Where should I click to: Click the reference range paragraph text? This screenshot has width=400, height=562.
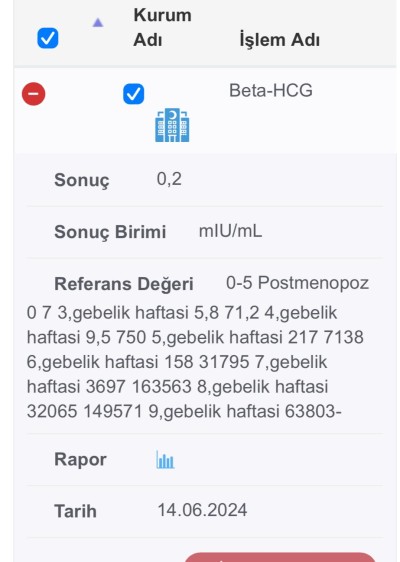[x=195, y=362]
